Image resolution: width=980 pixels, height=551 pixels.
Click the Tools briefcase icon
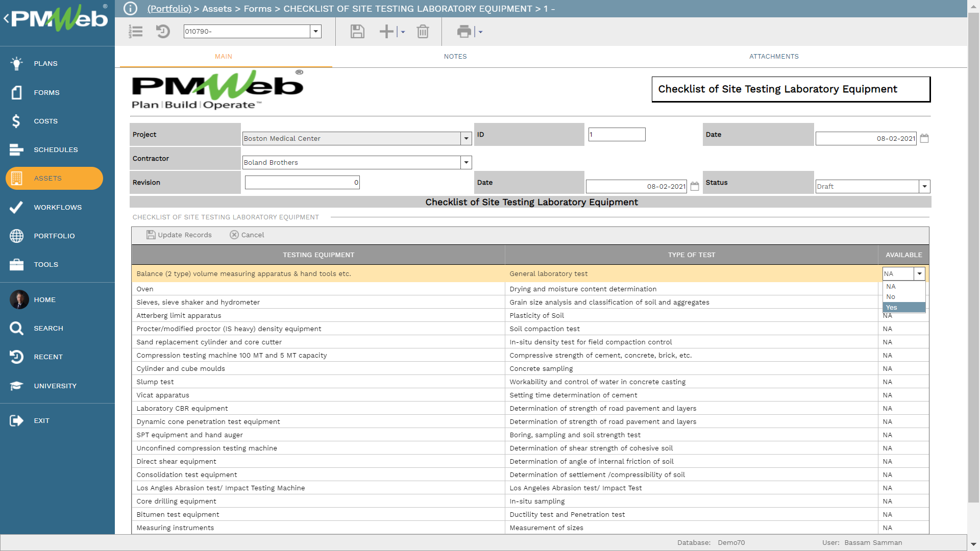pyautogui.click(x=16, y=264)
